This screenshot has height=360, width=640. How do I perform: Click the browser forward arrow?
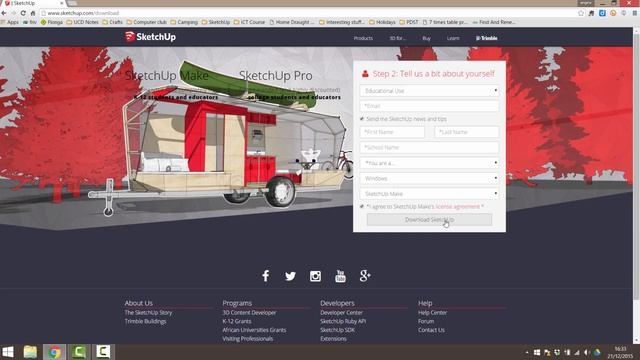coord(13,13)
